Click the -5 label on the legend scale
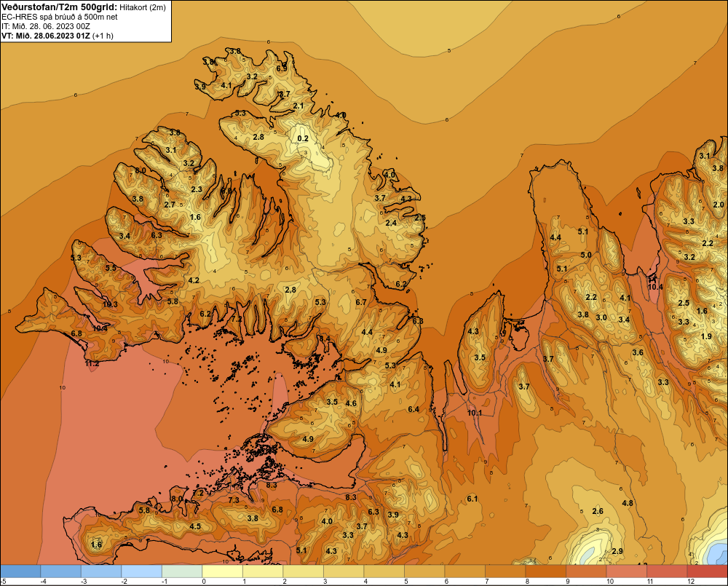728x586 pixels. (4, 582)
